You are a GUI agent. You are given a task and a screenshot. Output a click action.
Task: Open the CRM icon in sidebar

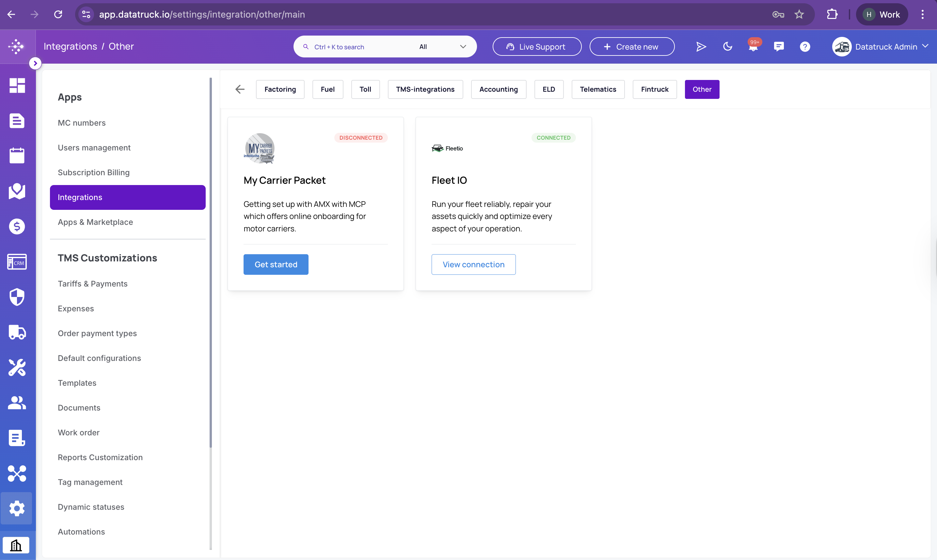click(17, 261)
